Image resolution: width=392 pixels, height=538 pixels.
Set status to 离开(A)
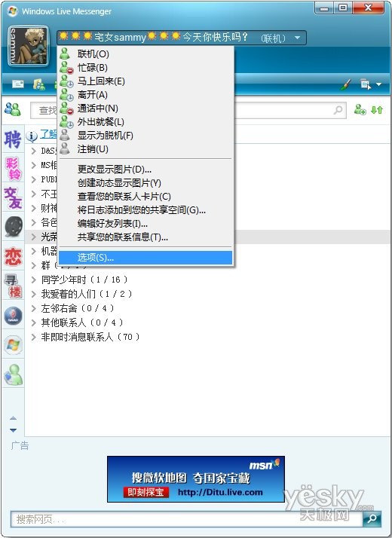pos(145,95)
